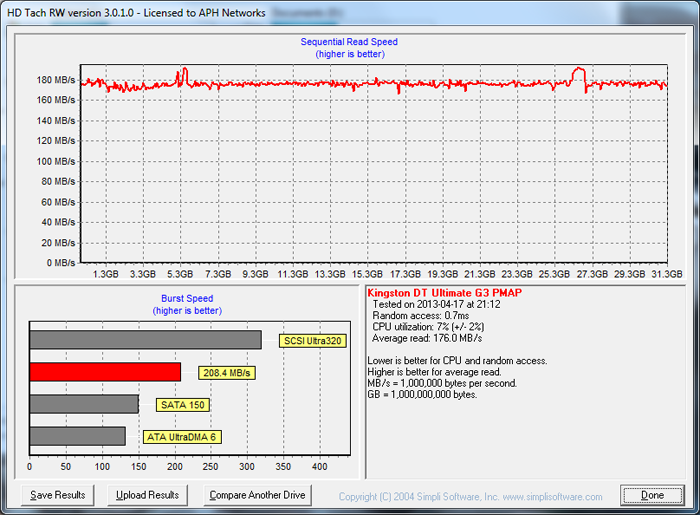Click the red burst speed bar
Screen dimensions: 700x515
(105, 372)
